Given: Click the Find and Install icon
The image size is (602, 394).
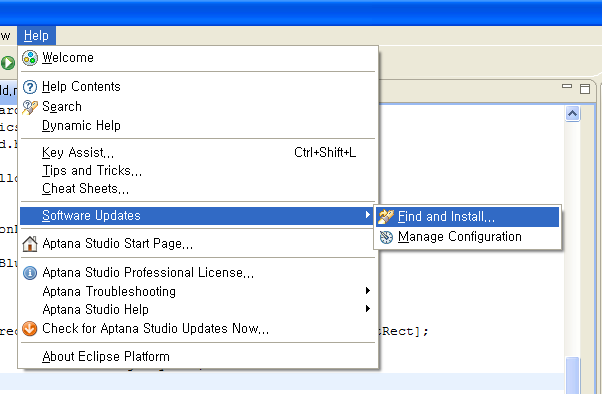Looking at the screenshot, I should (x=386, y=217).
